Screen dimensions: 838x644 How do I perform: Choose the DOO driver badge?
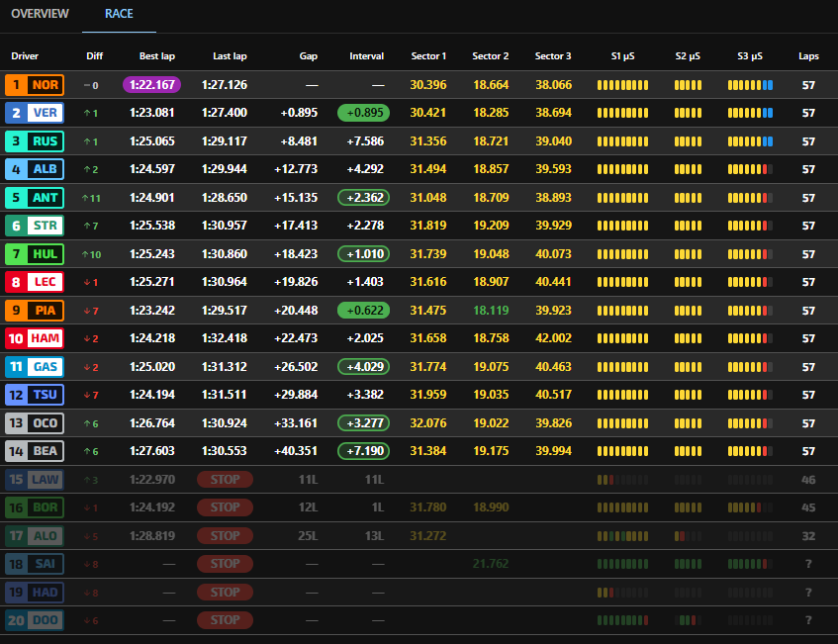click(x=35, y=620)
